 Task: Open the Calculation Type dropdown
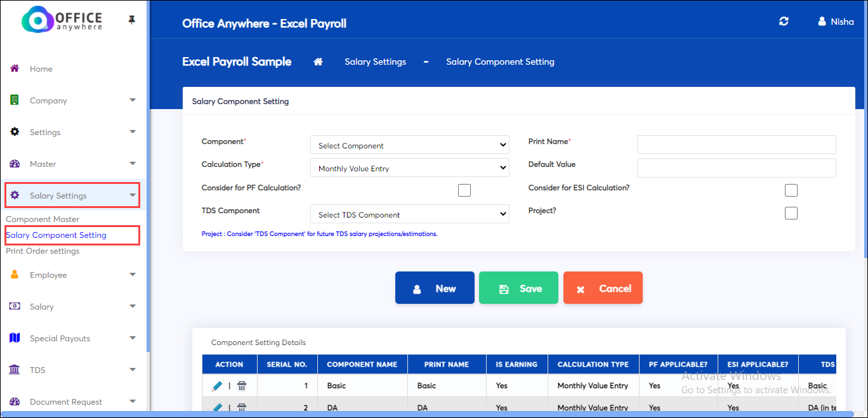point(410,167)
